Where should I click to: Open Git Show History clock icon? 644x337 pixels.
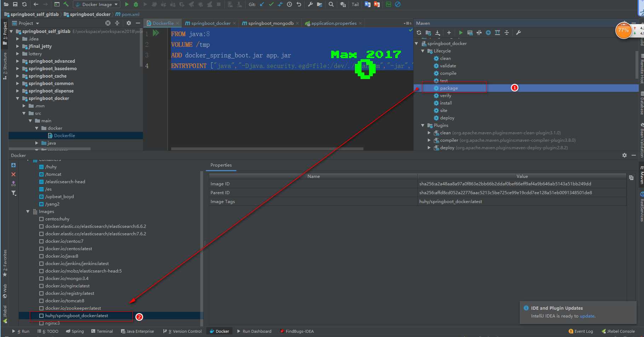[x=289, y=4]
